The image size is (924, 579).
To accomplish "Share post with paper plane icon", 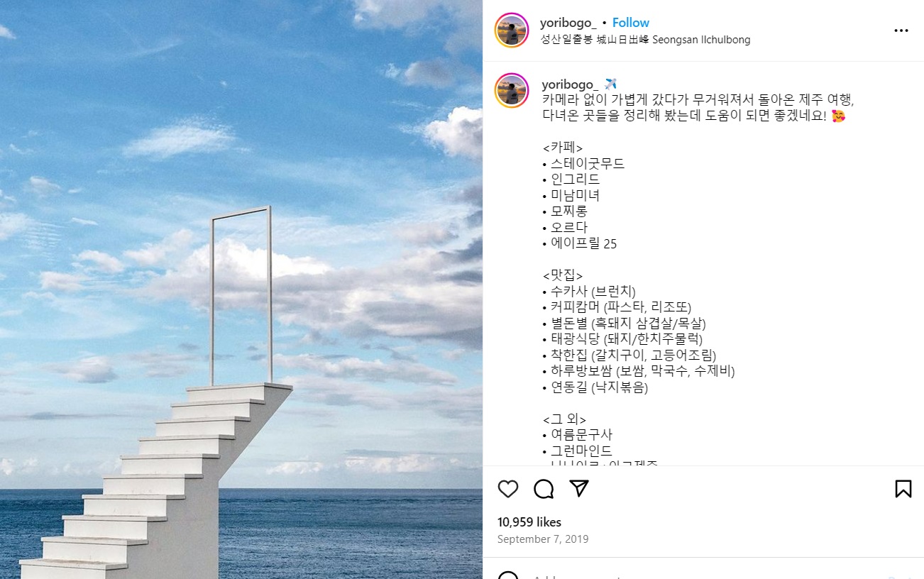I will [579, 489].
